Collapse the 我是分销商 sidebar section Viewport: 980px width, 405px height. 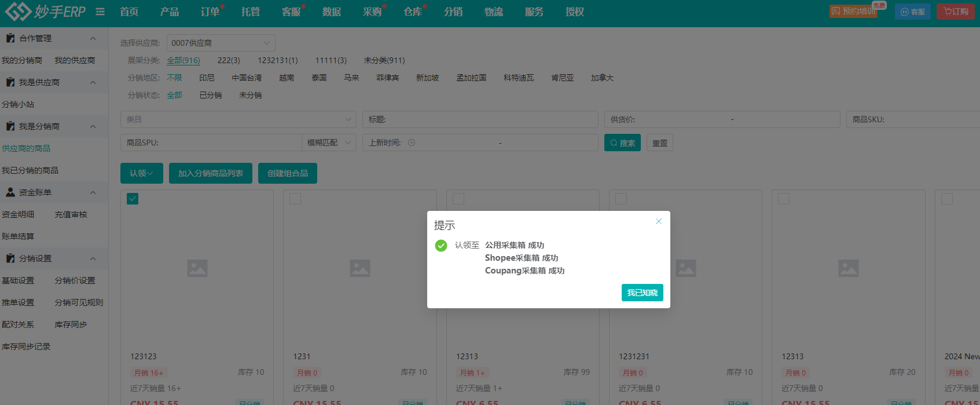click(93, 126)
